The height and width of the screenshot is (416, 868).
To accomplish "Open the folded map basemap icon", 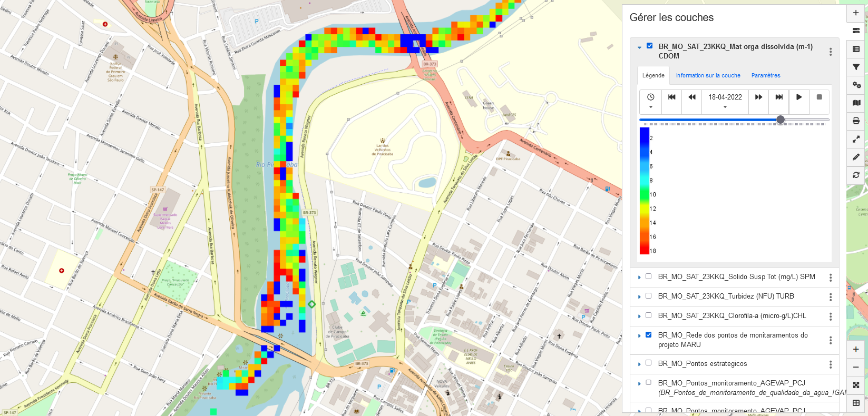I will click(x=856, y=103).
